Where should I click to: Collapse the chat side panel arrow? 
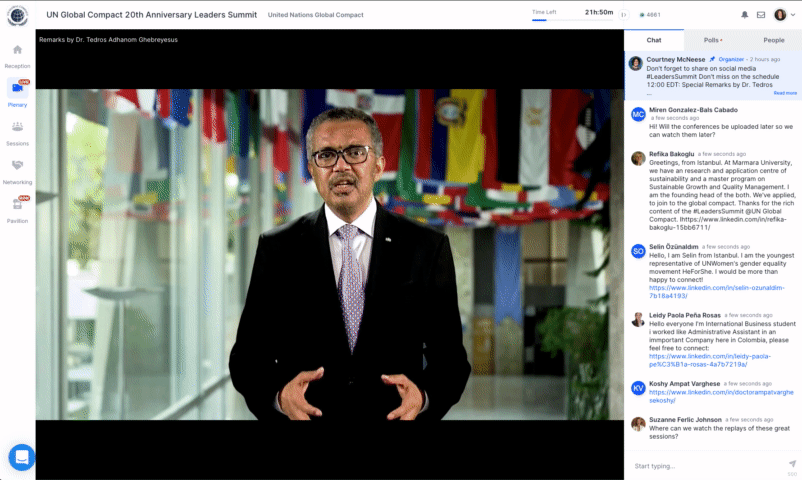(624, 15)
